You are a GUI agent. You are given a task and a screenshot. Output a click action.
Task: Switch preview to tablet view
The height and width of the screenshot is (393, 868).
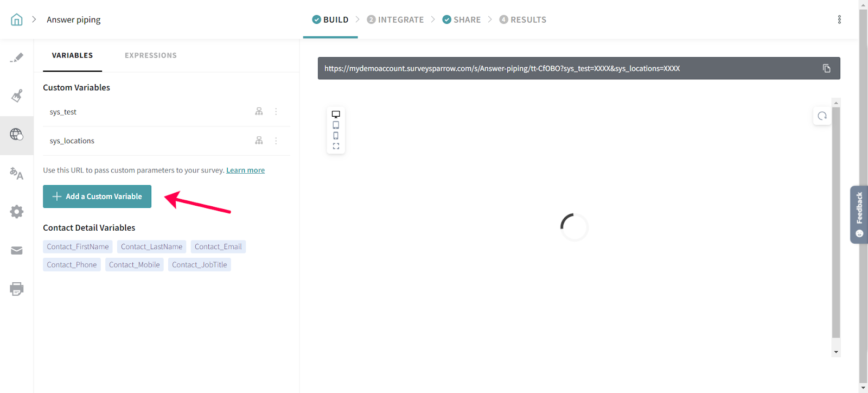coord(336,125)
